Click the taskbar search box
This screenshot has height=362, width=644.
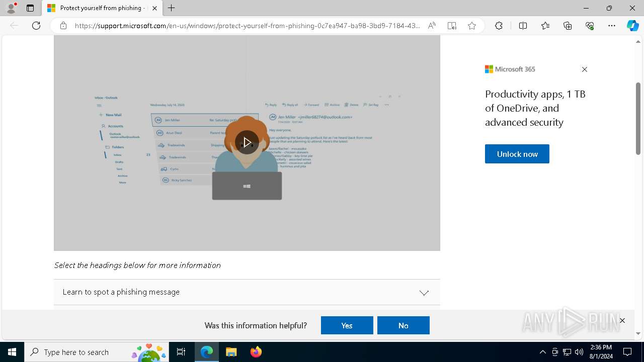[x=96, y=352]
